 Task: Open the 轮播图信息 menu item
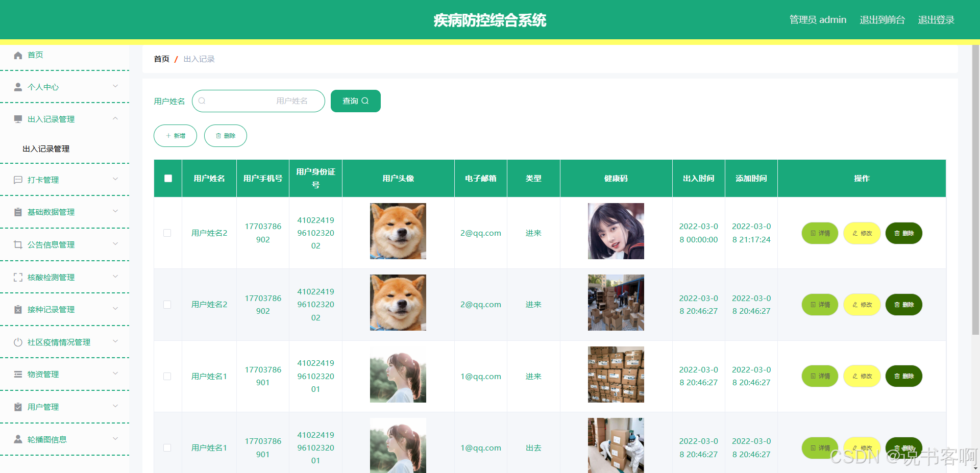click(x=65, y=439)
